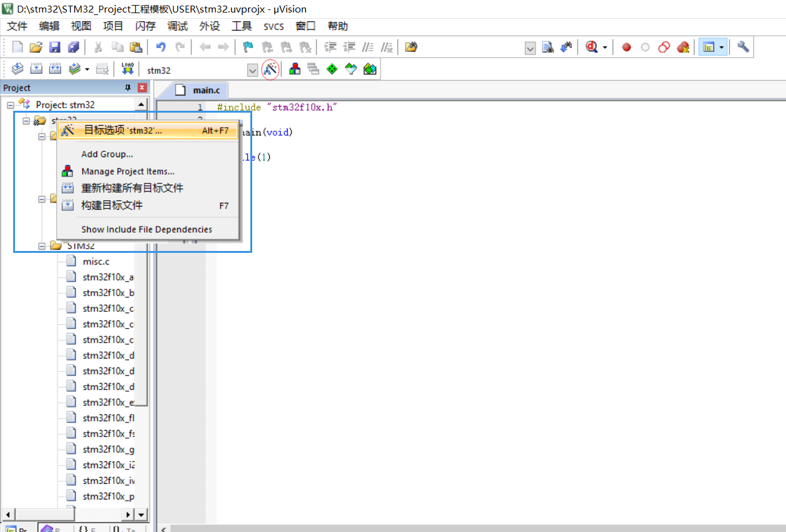Open Target Options magic wand toolbar icon
The width and height of the screenshot is (786, 532).
[x=270, y=69]
